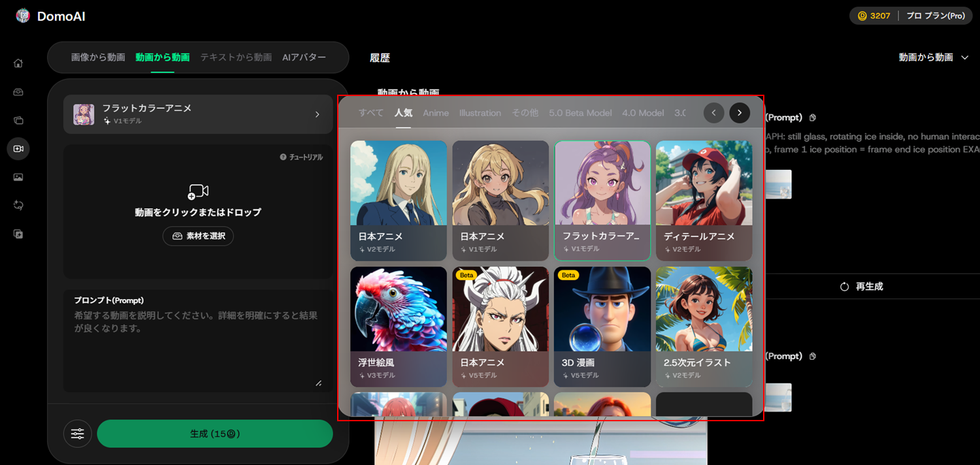Viewport: 980px width, 465px height.
Task: Choose 浮世絵風 V3 style card
Action: click(x=399, y=327)
